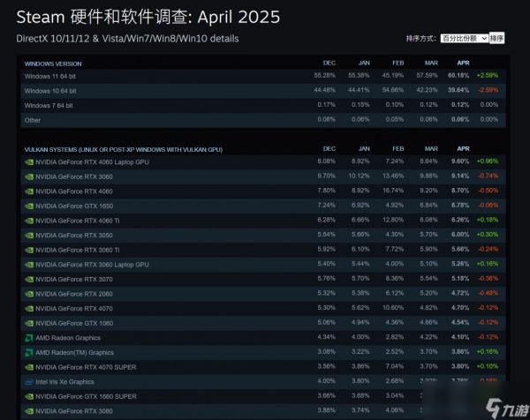Click the NVIDIA GeForce GTX 1660 SUPER name
The height and width of the screenshot is (420, 530).
pos(87,397)
